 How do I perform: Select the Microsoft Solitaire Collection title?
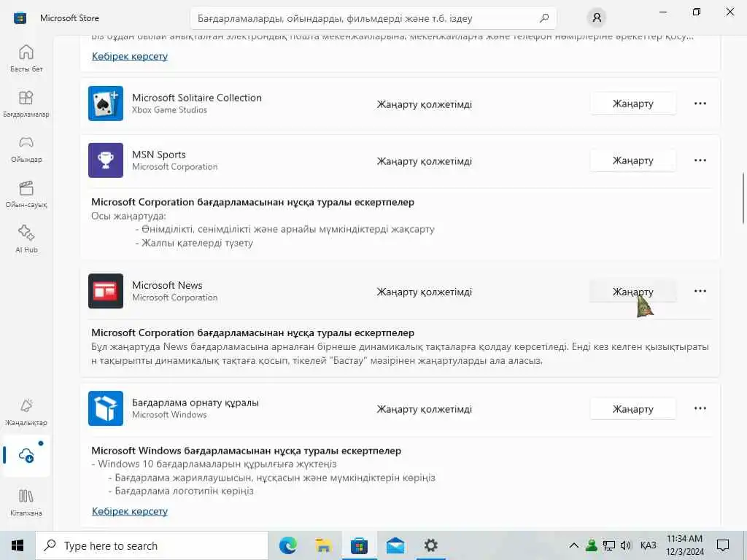[197, 98]
